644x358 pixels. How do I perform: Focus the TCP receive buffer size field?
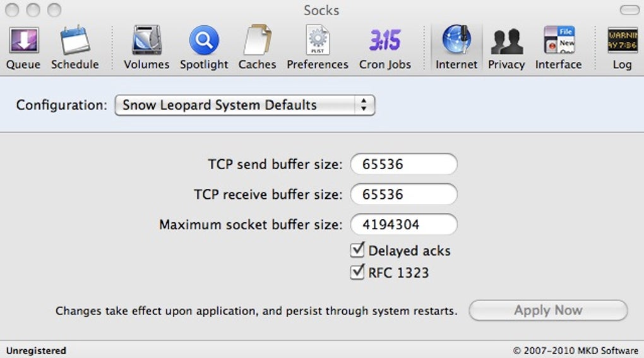coord(403,194)
